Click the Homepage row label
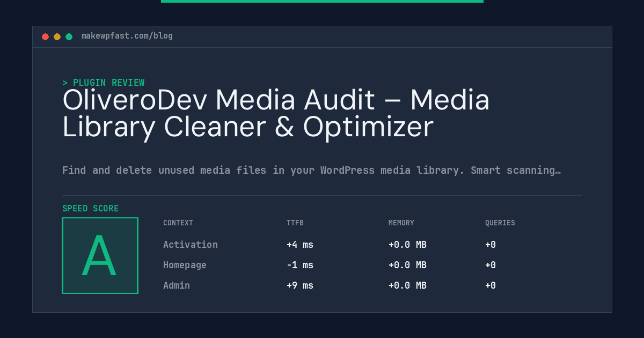 [x=185, y=265]
